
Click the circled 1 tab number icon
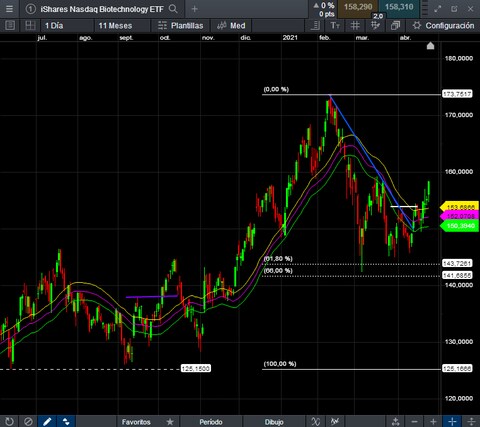click(30, 9)
